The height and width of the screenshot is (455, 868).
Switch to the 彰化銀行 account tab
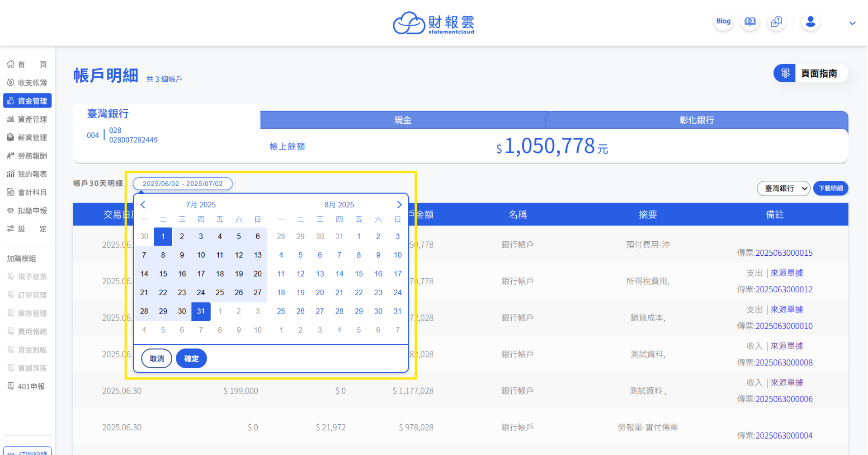pos(697,120)
